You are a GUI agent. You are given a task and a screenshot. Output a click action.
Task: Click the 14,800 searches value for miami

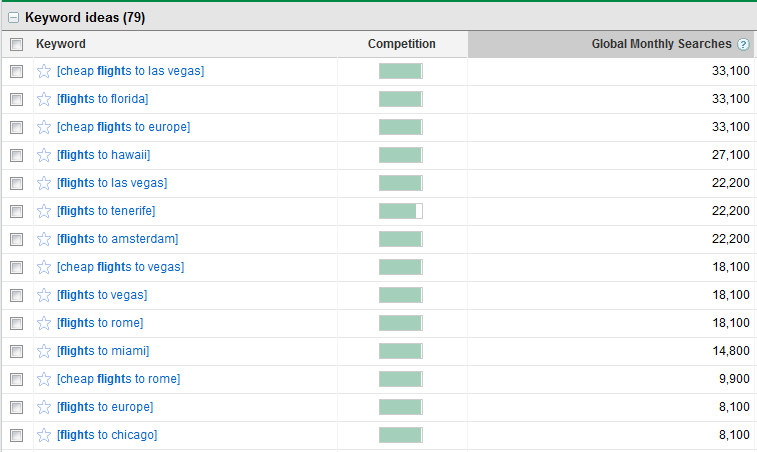tap(731, 351)
